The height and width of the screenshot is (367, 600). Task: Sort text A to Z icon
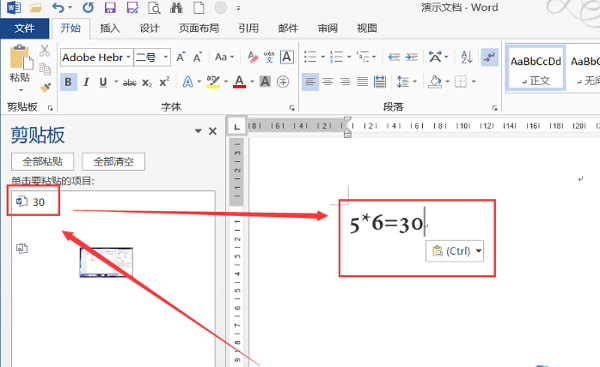[466, 57]
